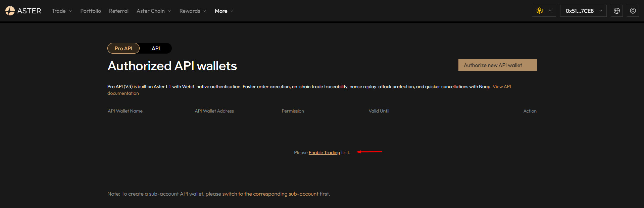The width and height of the screenshot is (644, 208).
Task: Switch to the API tab
Action: tap(156, 48)
